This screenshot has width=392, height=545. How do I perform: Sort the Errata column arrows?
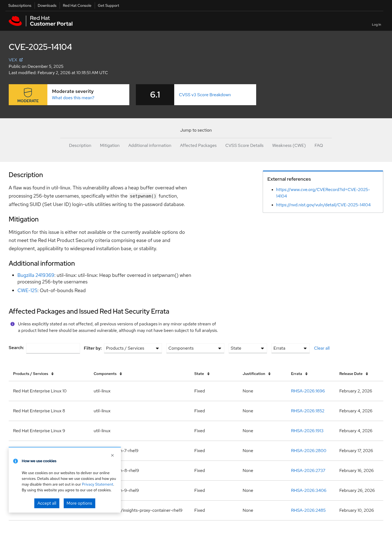(307, 374)
